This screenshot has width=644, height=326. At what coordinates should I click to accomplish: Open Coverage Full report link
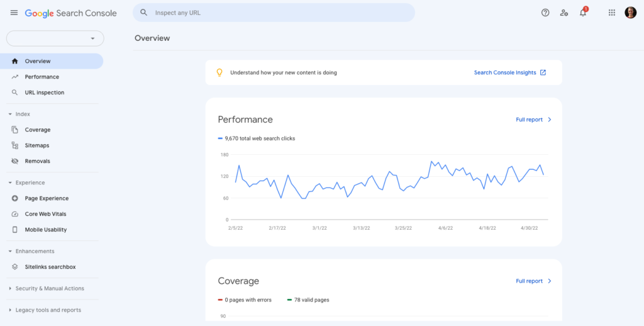pos(529,281)
